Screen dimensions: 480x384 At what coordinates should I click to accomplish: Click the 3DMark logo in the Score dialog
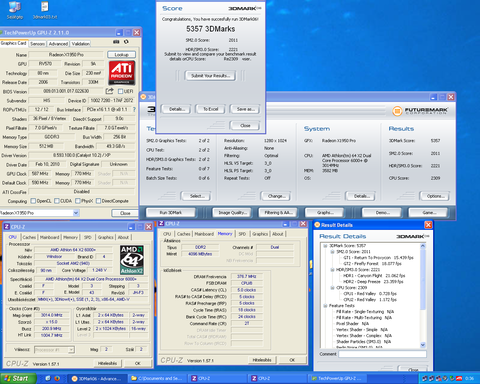(245, 8)
